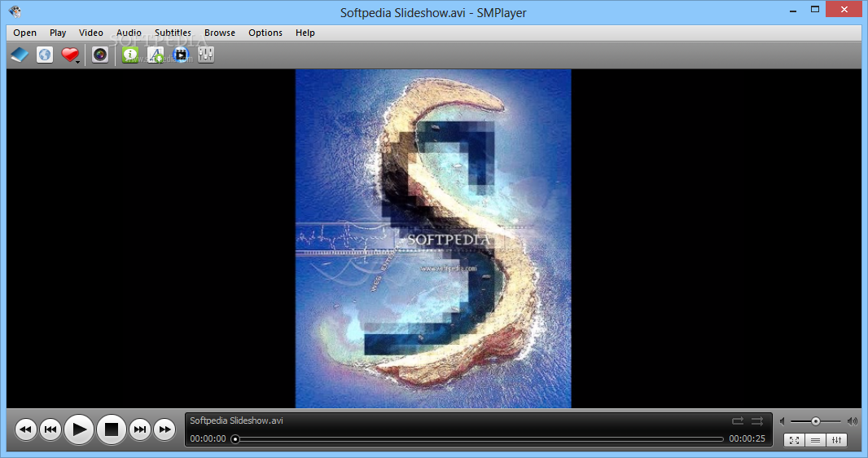This screenshot has width=868, height=458.
Task: Click the red heart favorites icon
Action: 69,55
